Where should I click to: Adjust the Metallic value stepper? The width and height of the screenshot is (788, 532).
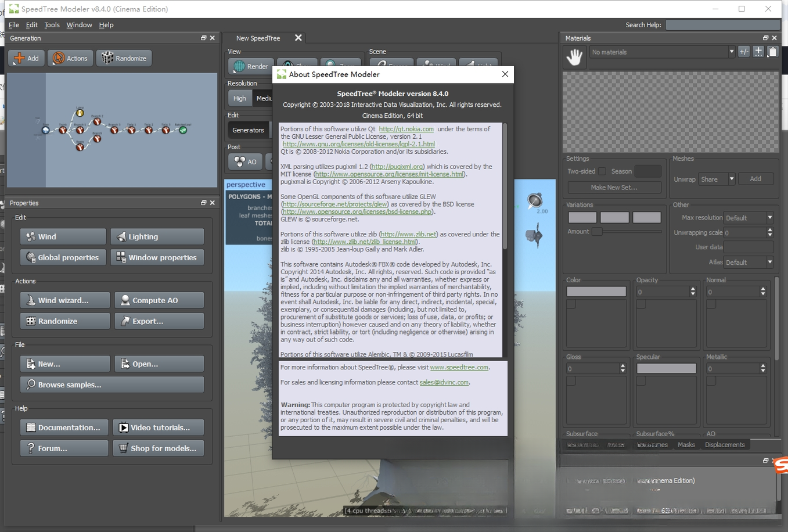763,368
